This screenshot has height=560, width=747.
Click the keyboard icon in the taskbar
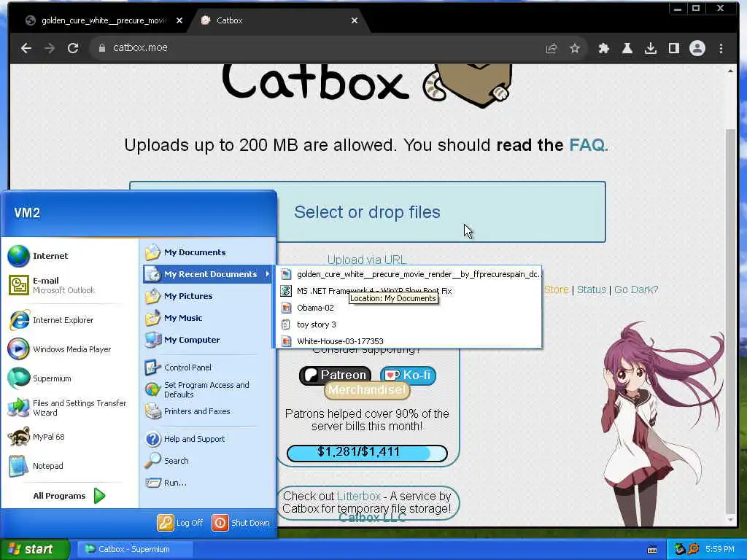[x=652, y=550]
